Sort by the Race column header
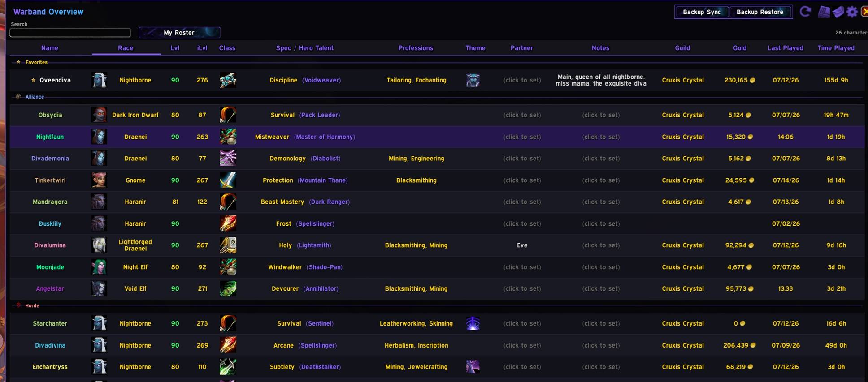 pyautogui.click(x=126, y=48)
